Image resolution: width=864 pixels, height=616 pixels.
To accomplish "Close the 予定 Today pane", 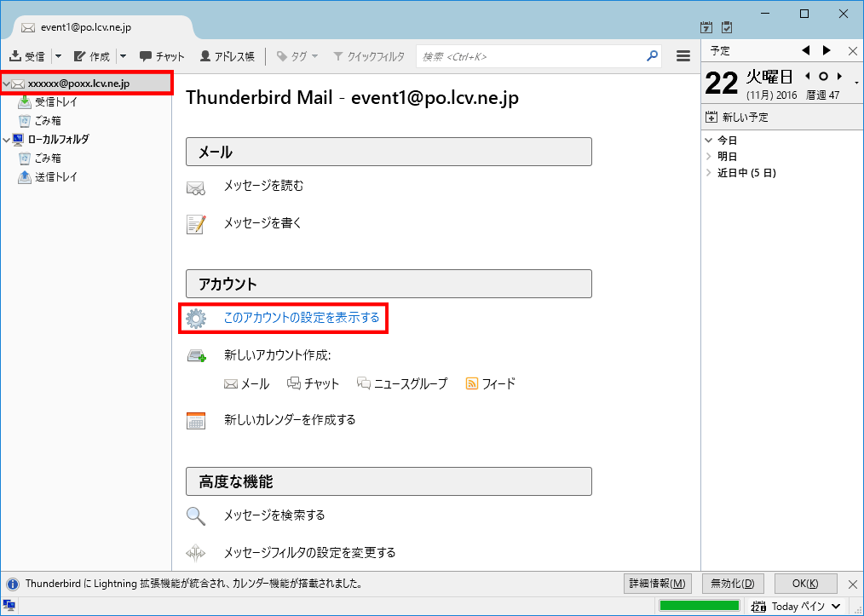I will 852,51.
